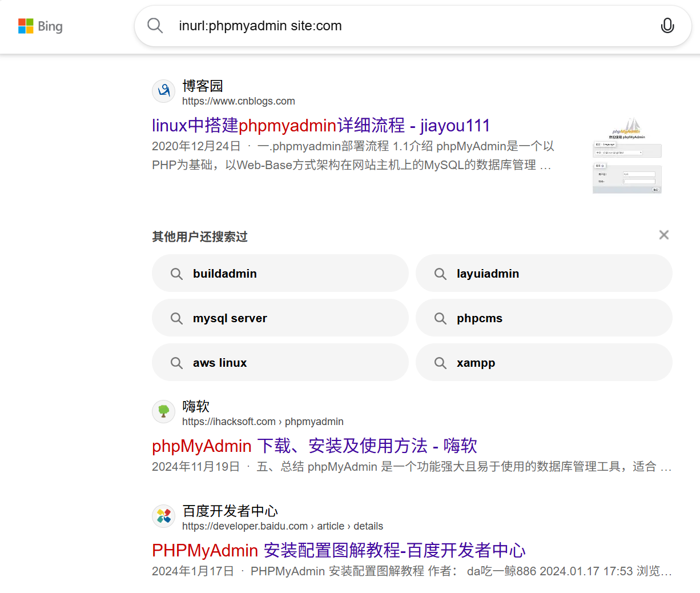Click magnifier icon beside aws linux
Image resolution: width=700 pixels, height=593 pixels.
176,363
